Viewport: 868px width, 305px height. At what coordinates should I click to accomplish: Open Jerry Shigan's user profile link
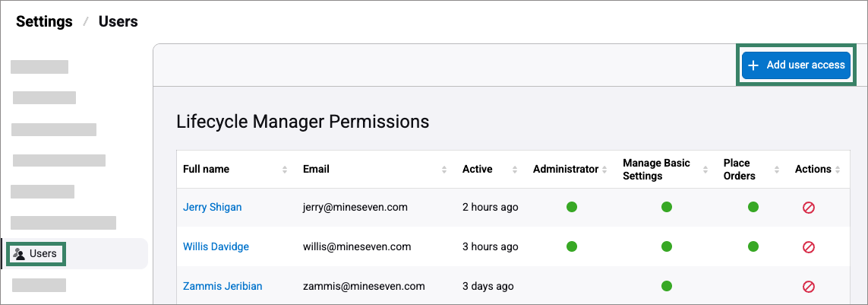212,207
